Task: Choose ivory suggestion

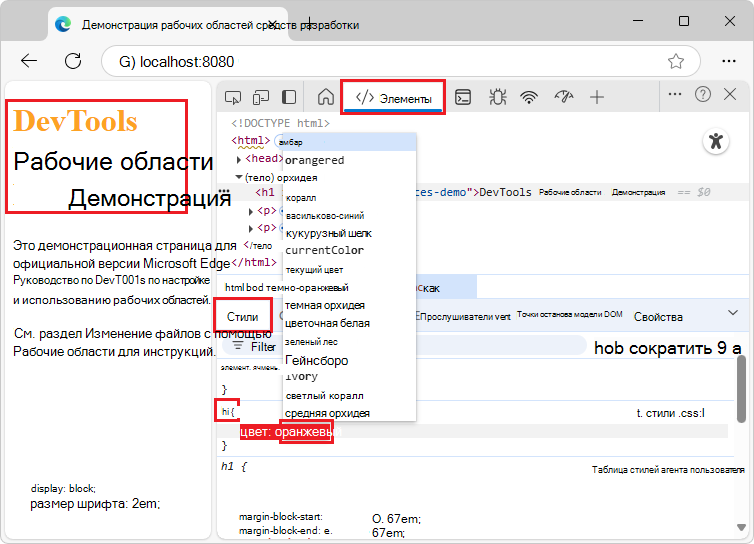Action: (350, 377)
